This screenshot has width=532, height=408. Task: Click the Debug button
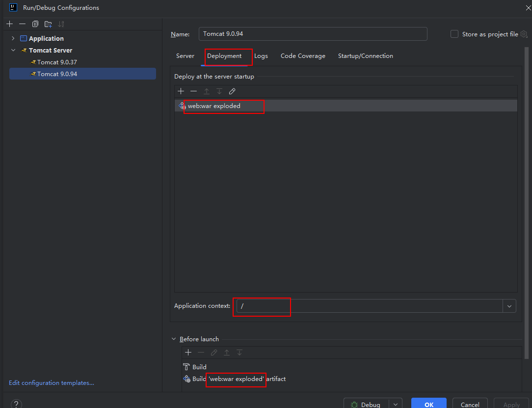tap(367, 404)
